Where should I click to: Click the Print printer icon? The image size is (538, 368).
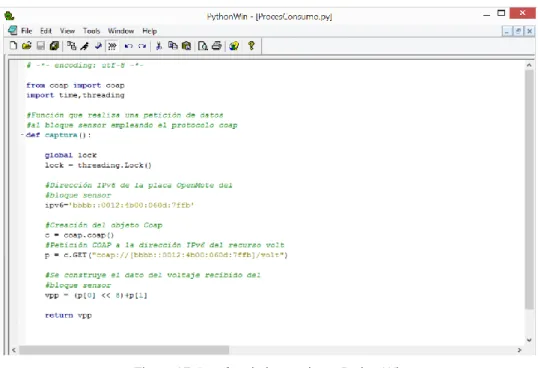[x=217, y=46]
